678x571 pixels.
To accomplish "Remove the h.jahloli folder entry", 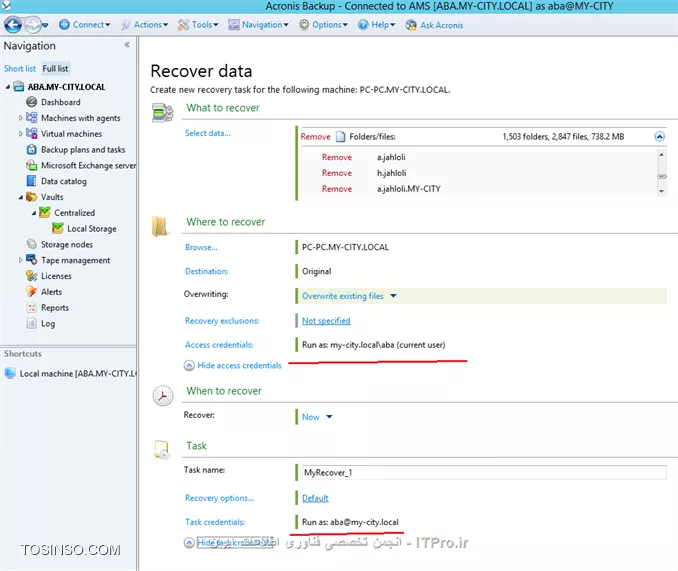I will coord(337,173).
